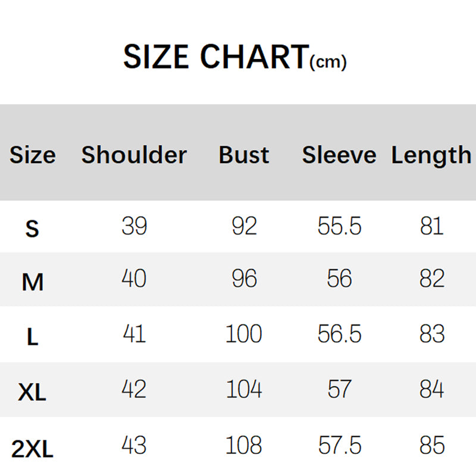Click the Size column header
476x476 pixels.
[x=33, y=155]
